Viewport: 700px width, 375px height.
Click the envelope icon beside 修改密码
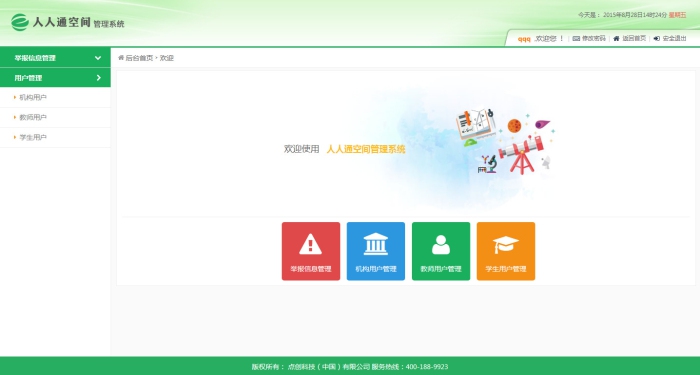(x=576, y=39)
